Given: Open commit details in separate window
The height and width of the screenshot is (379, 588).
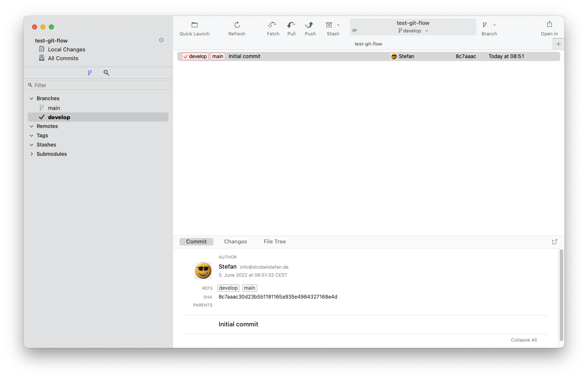Looking at the screenshot, I should coord(554,241).
